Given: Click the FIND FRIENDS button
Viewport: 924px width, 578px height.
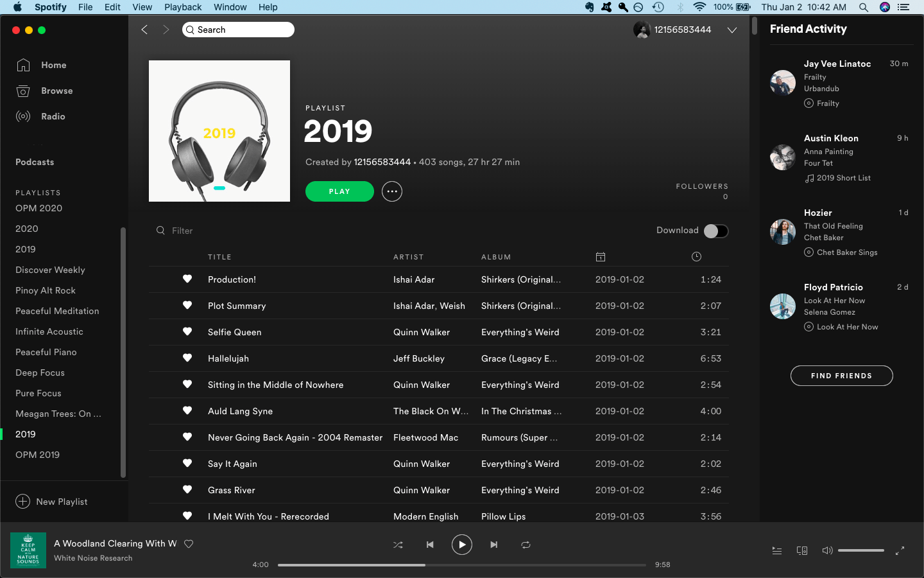Looking at the screenshot, I should [x=841, y=376].
